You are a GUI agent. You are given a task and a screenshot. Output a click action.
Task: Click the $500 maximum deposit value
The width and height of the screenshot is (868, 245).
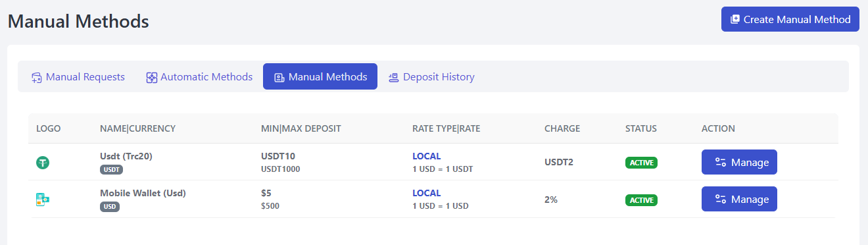[270, 206]
